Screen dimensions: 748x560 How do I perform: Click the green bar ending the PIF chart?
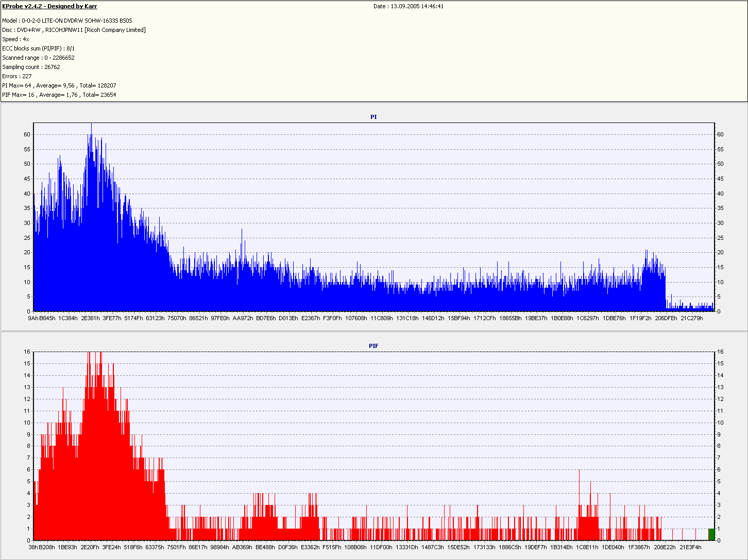pyautogui.click(x=711, y=534)
